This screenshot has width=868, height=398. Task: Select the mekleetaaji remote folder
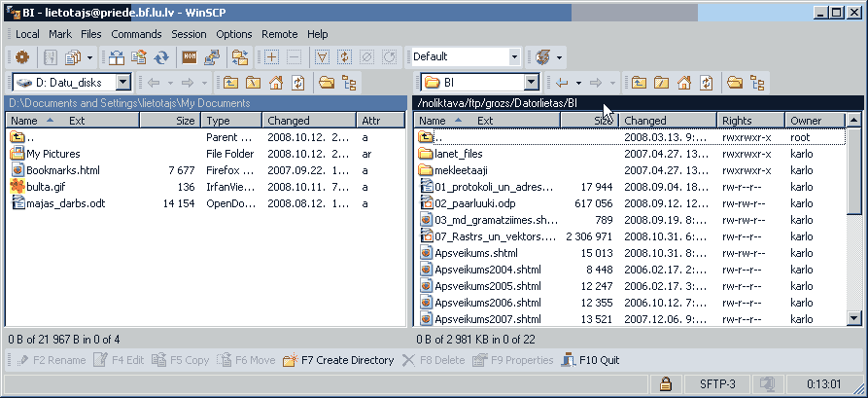[453, 170]
